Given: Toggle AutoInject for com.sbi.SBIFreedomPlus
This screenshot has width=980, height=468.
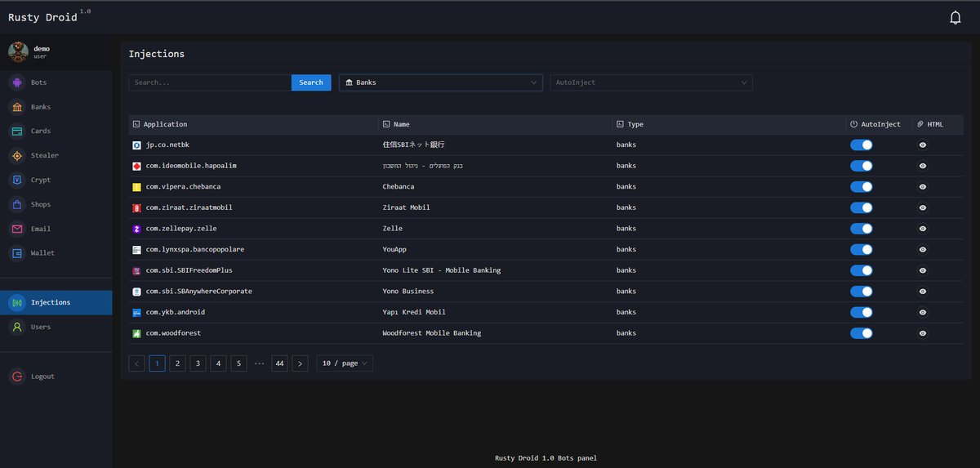Looking at the screenshot, I should tap(862, 270).
